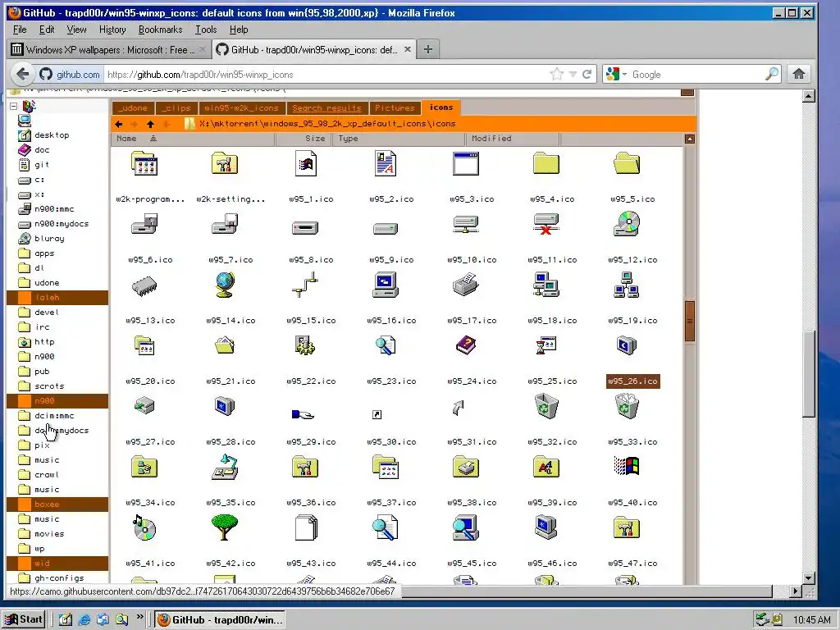The image size is (840, 630).
Task: Click the w95_4.ico closed folder icon
Action: coord(546,163)
